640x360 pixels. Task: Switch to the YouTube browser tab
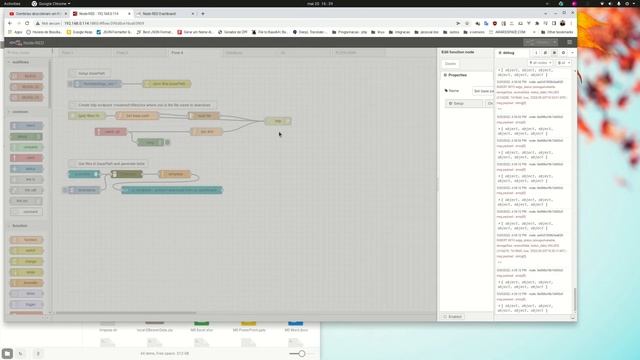38,13
